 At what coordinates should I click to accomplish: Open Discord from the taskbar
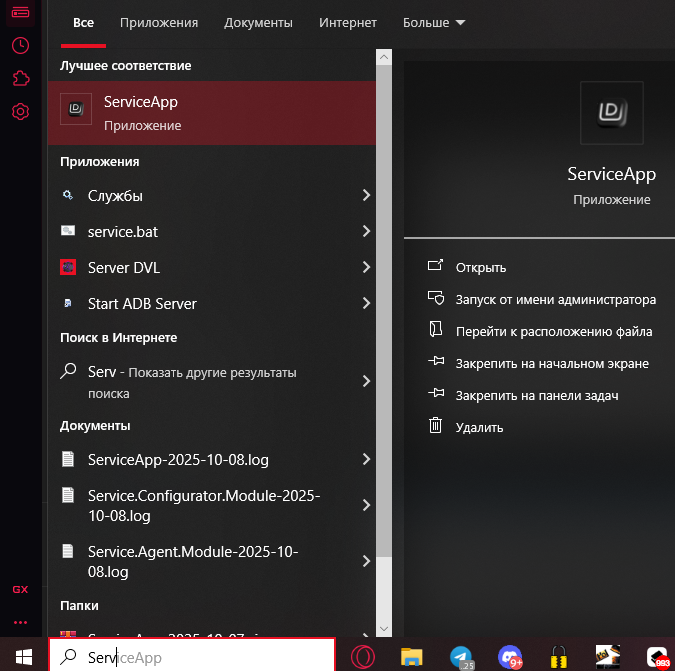[510, 656]
